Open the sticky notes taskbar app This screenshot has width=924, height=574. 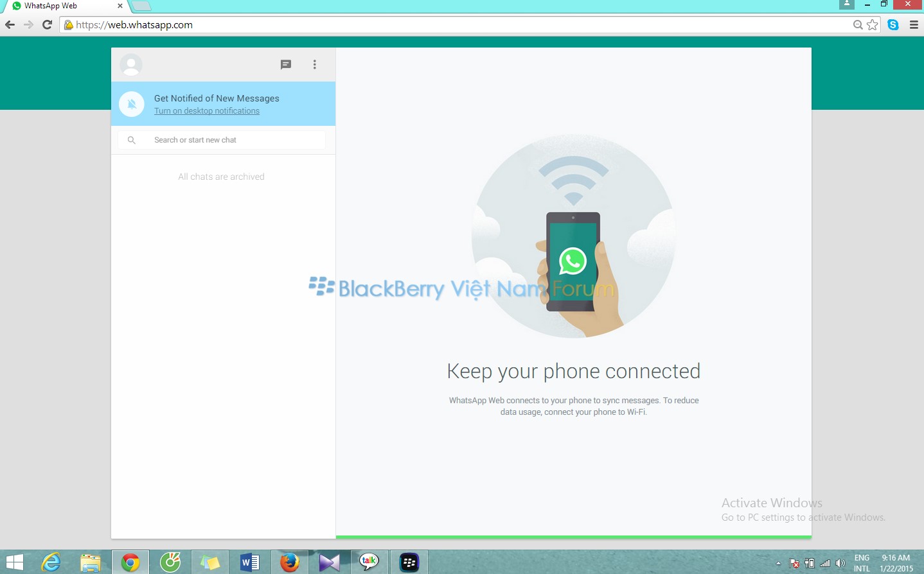tap(210, 562)
